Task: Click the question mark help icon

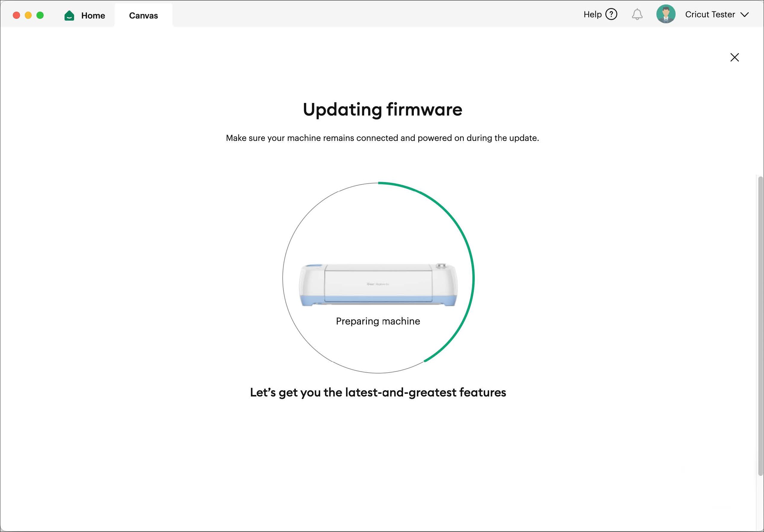Action: (x=611, y=14)
